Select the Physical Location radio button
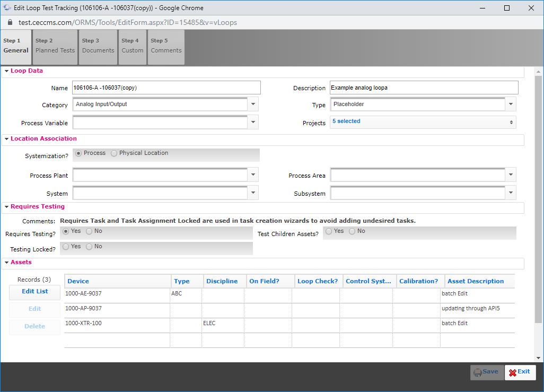Viewport: 544px width, 392px height. click(114, 153)
